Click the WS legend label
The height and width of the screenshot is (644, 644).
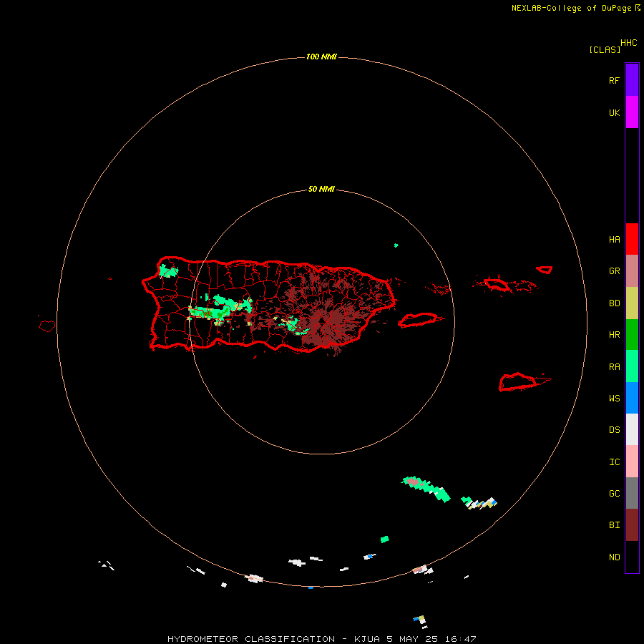(614, 399)
